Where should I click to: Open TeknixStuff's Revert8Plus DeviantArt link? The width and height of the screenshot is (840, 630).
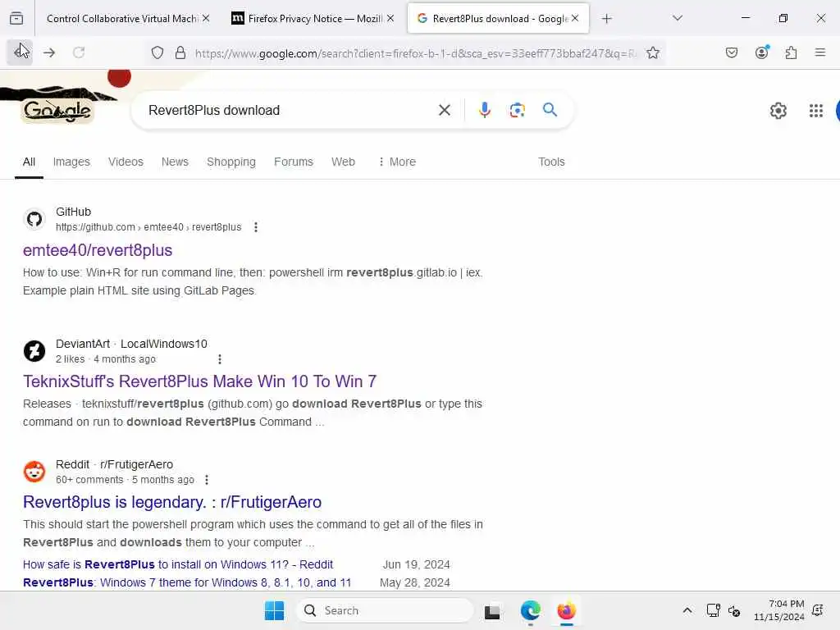[200, 381]
